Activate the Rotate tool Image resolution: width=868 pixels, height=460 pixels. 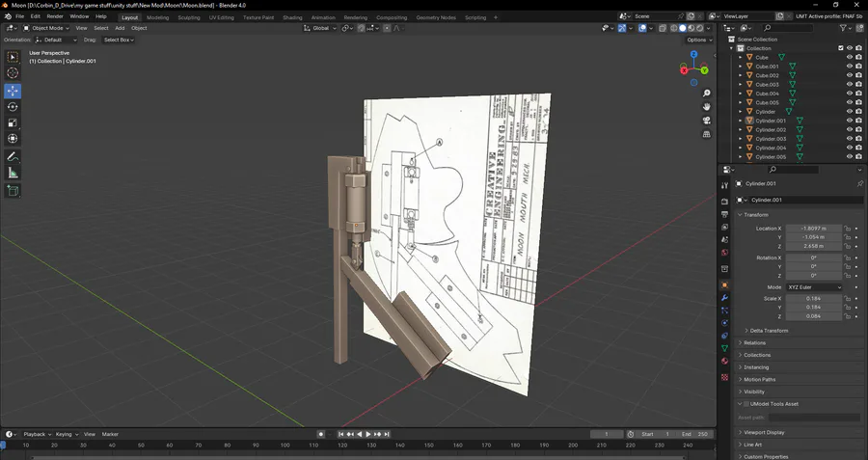coord(13,106)
